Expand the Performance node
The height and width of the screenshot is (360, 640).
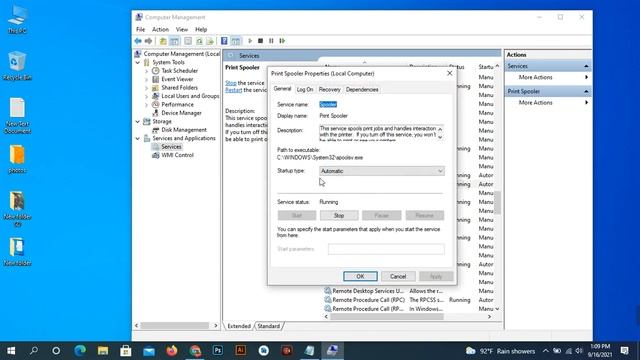(147, 105)
